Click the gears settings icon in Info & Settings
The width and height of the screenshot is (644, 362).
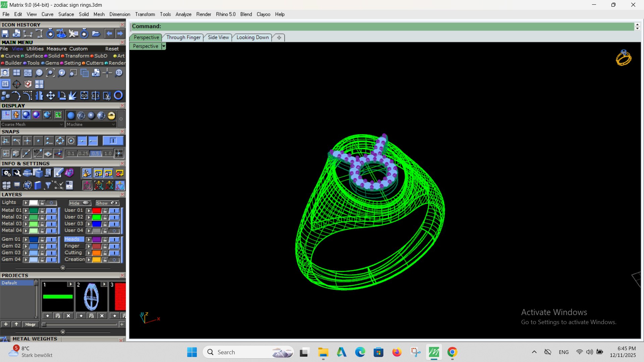click(6, 173)
